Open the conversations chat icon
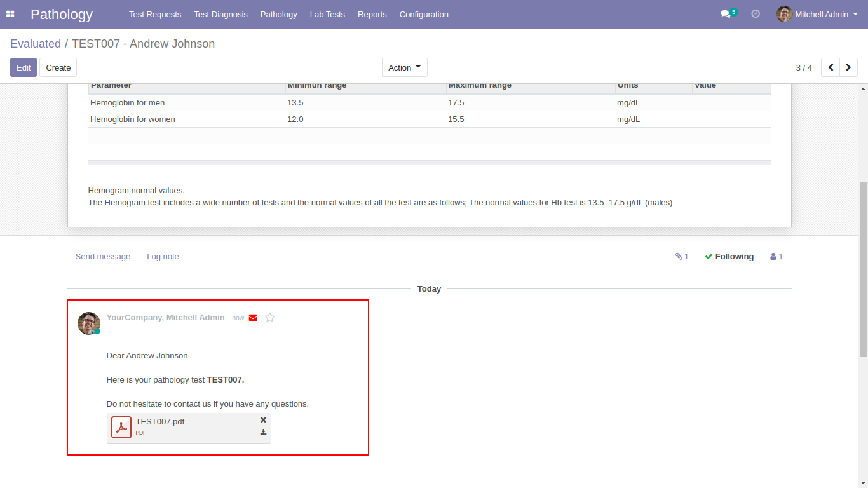 click(x=726, y=14)
